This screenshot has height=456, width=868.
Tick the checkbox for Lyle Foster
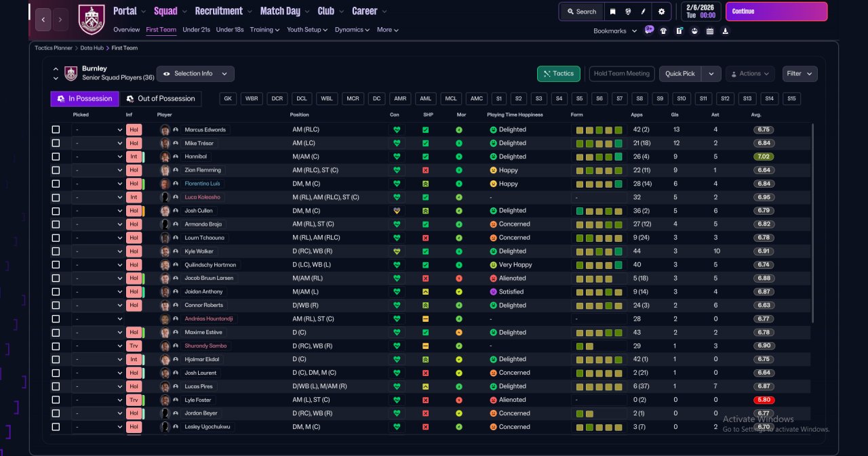56,400
